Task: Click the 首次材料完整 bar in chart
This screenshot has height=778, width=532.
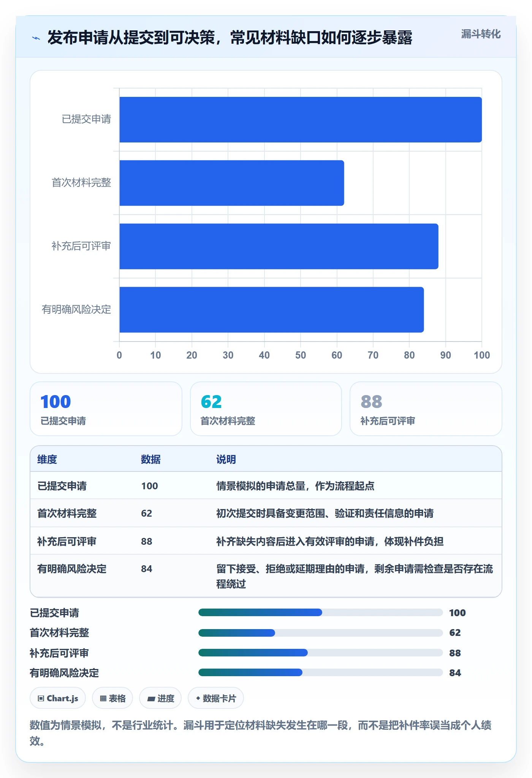Action: click(232, 183)
